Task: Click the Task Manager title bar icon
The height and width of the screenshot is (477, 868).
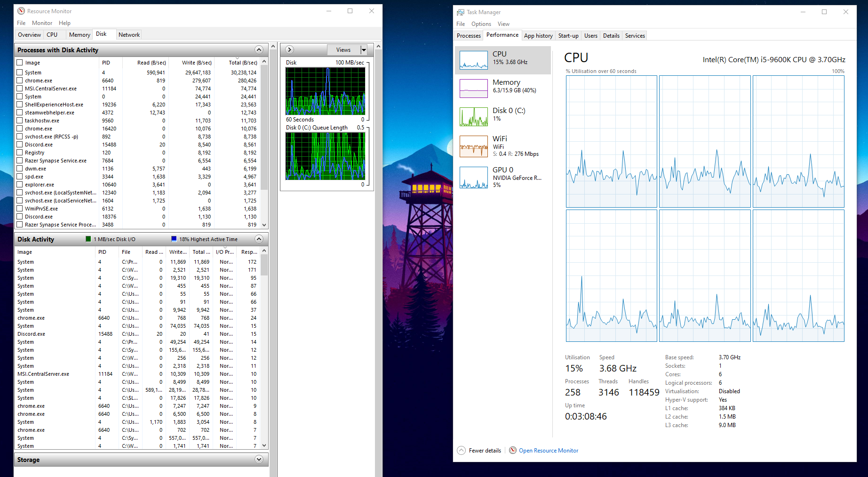Action: [461, 12]
